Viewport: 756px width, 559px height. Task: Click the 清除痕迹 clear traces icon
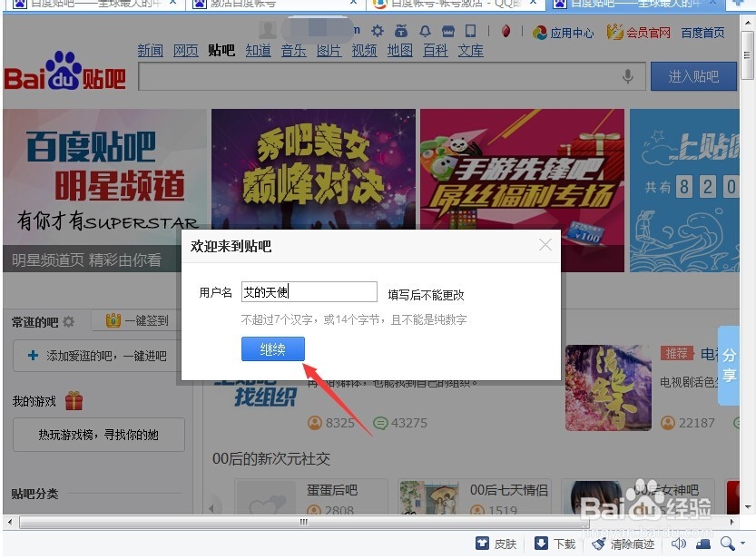601,544
